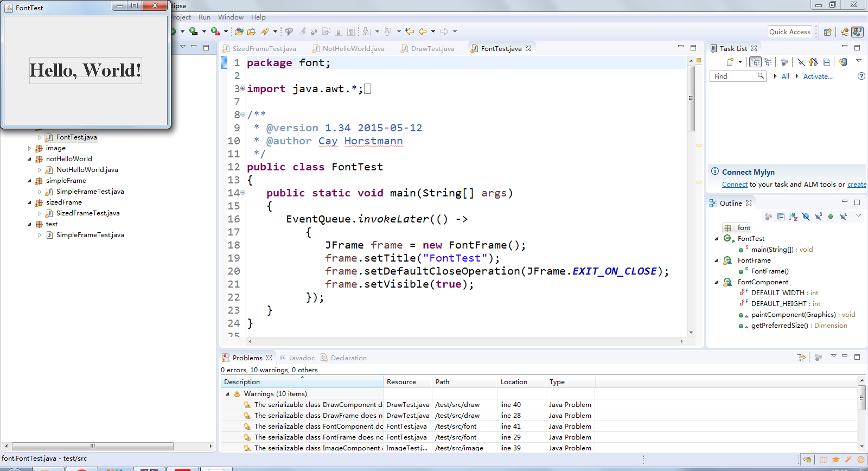The width and height of the screenshot is (868, 471).
Task: Collapse the sizedFrame package in explorer
Action: 29,202
